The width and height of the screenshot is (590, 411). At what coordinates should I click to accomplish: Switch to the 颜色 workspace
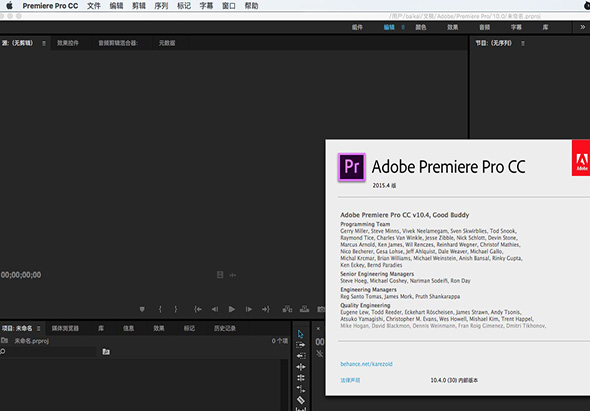(421, 27)
